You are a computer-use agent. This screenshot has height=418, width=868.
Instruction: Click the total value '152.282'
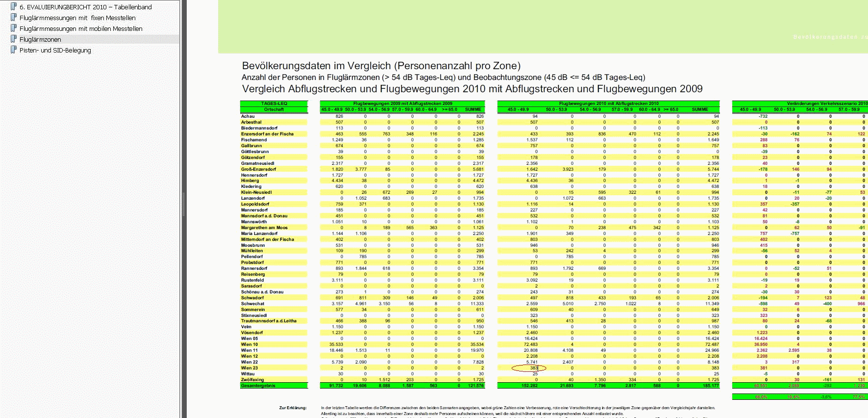pos(529,386)
